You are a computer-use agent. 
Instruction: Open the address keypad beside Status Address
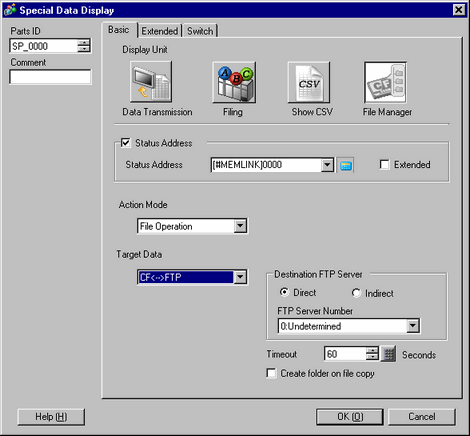click(x=346, y=165)
